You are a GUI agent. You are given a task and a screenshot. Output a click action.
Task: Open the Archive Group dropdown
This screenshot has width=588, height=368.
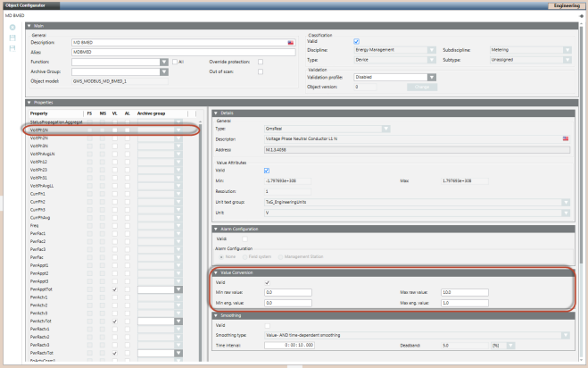coord(164,71)
